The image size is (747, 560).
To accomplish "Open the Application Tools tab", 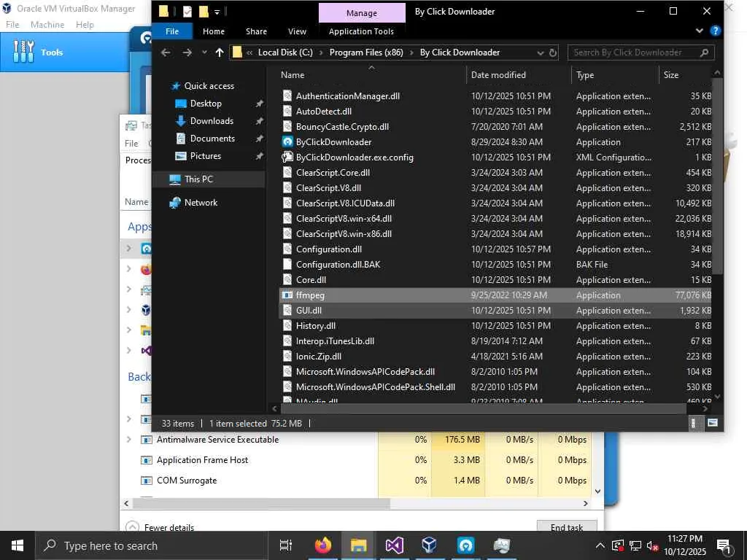I will tap(361, 31).
